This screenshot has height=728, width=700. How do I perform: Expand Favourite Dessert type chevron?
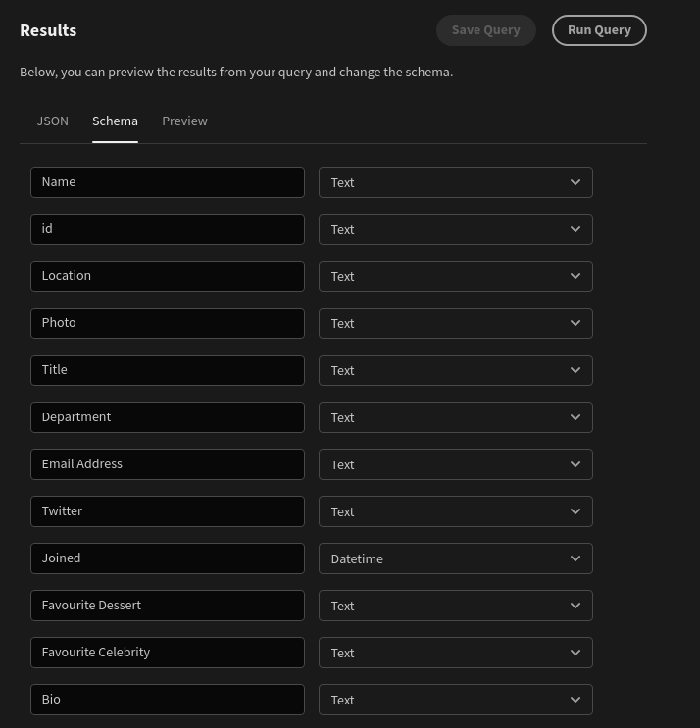[x=575, y=606]
